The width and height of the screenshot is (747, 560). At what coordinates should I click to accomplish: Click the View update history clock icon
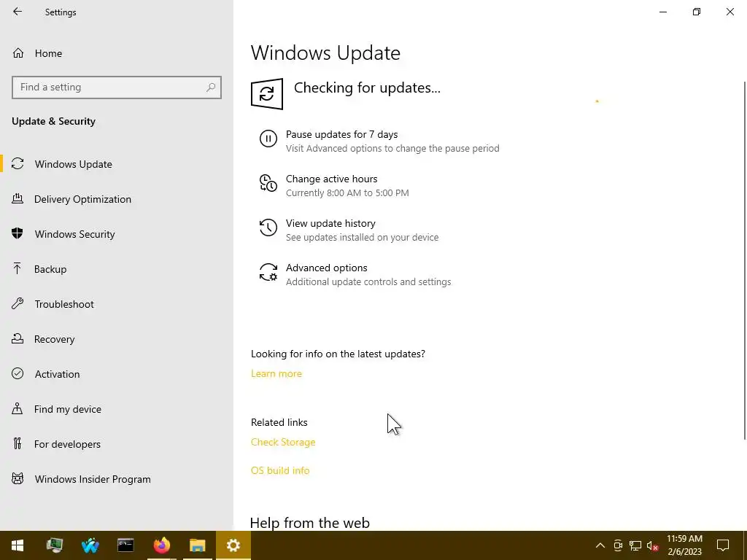pos(268,227)
